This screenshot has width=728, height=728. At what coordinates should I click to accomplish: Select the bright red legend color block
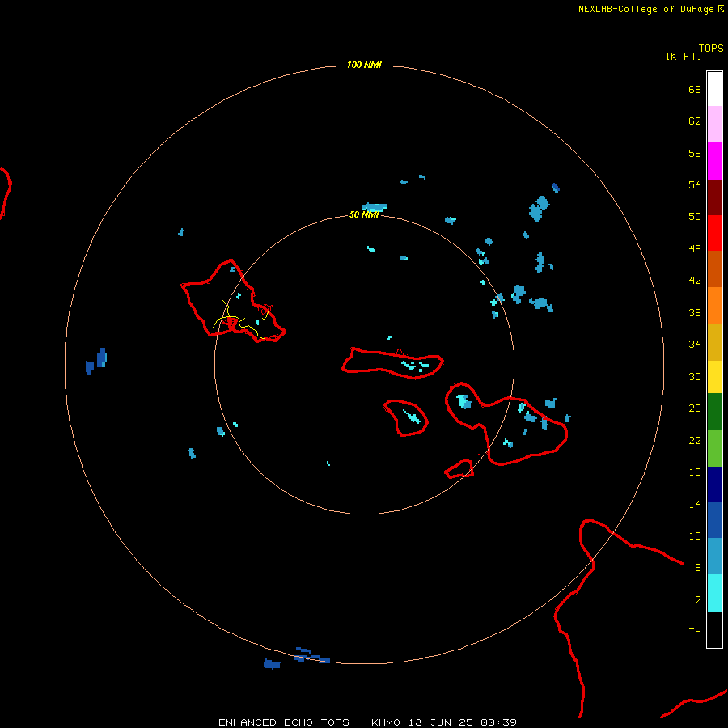pos(714,233)
